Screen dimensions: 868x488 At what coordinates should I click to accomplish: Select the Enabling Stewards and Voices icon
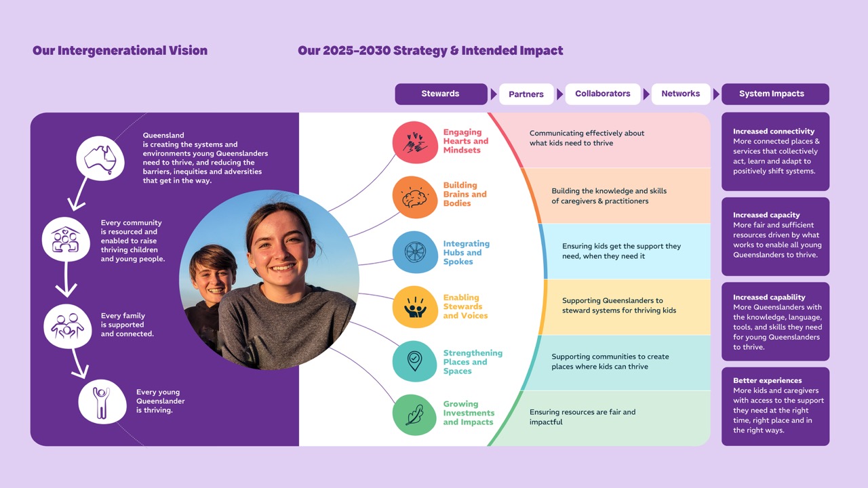[x=415, y=307]
